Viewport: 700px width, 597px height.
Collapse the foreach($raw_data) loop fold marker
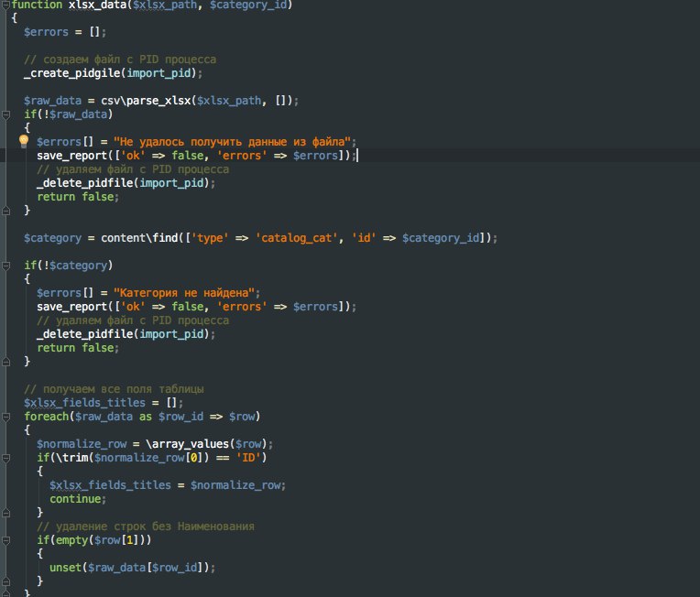tap(5, 417)
